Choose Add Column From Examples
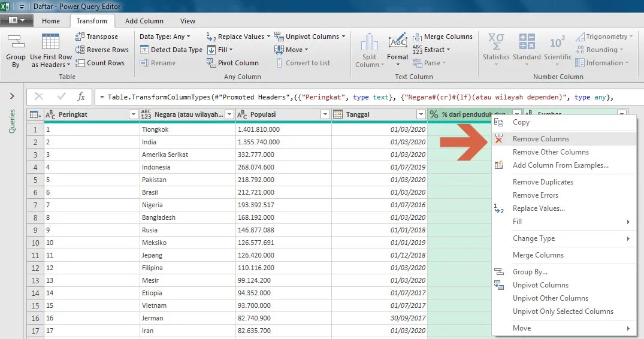Screen dimensions: 644x339 [564, 165]
